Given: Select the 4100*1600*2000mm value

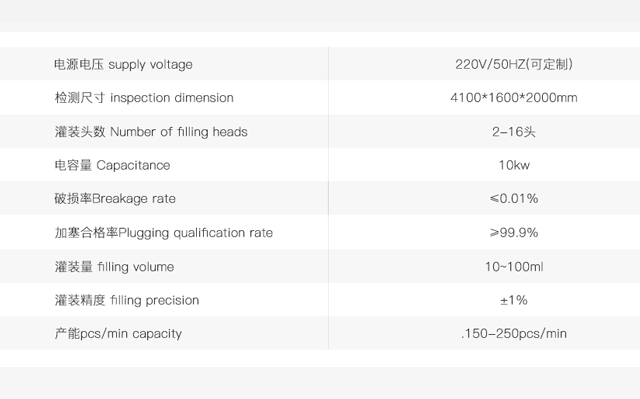Looking at the screenshot, I should [x=514, y=98].
